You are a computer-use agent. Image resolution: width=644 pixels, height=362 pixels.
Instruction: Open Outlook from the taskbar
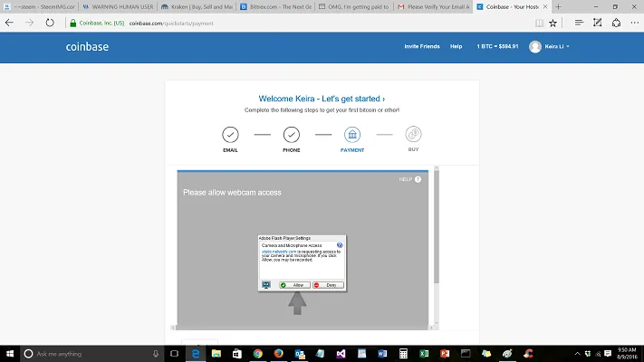pyautogui.click(x=300, y=354)
